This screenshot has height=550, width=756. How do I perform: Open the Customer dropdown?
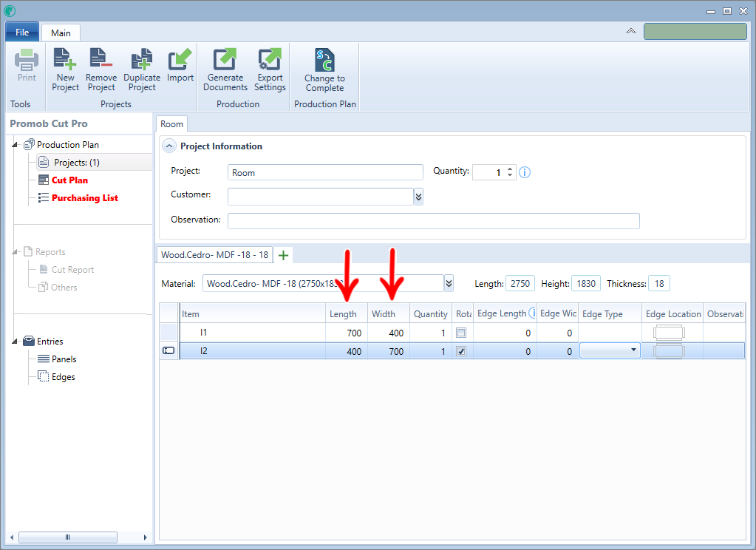click(418, 197)
